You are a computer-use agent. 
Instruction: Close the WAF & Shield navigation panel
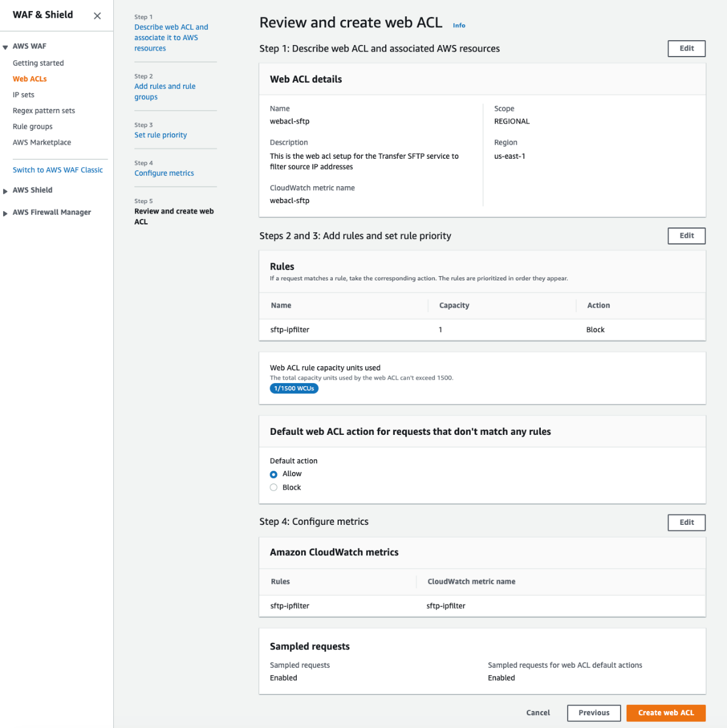[x=97, y=15]
